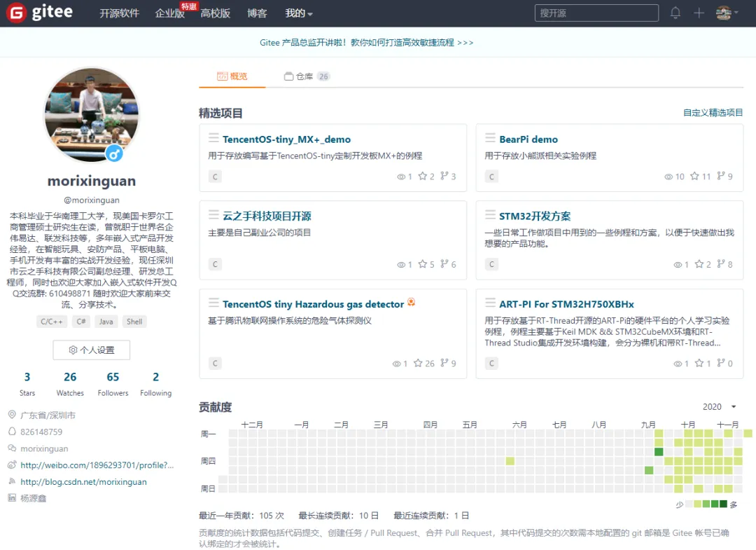
Task: Click the Java skill tag
Action: (x=106, y=322)
